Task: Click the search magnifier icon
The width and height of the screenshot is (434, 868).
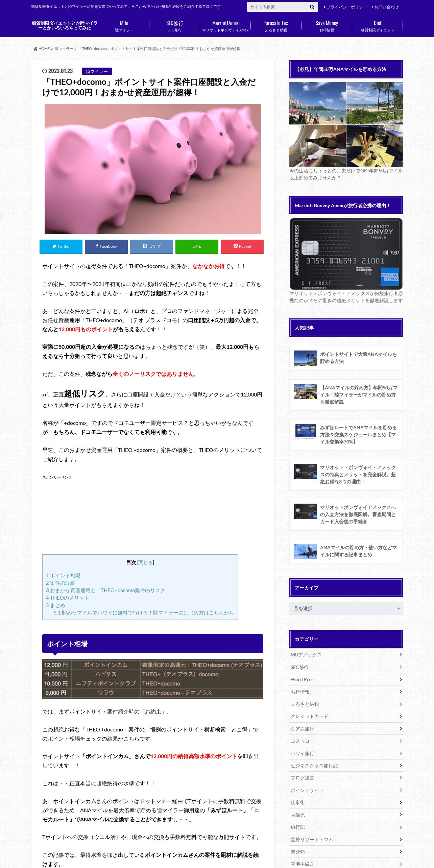Action: click(x=312, y=7)
